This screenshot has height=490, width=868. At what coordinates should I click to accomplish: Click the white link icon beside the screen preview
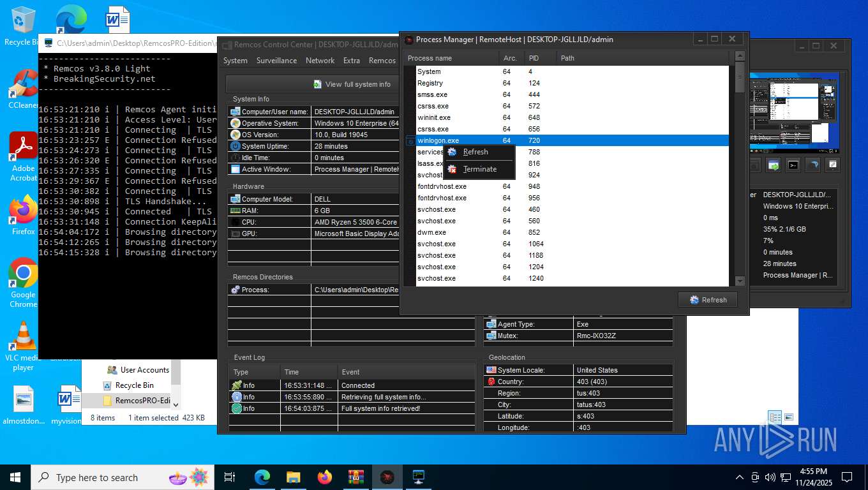tap(832, 165)
